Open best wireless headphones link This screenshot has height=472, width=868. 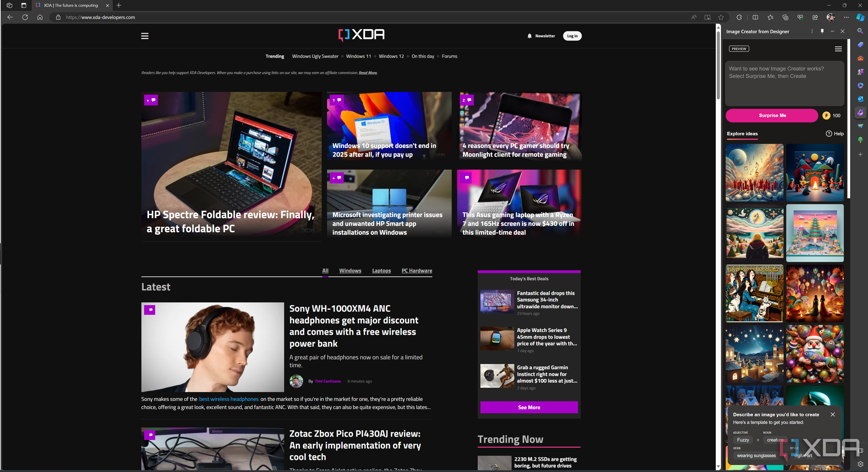click(x=229, y=399)
